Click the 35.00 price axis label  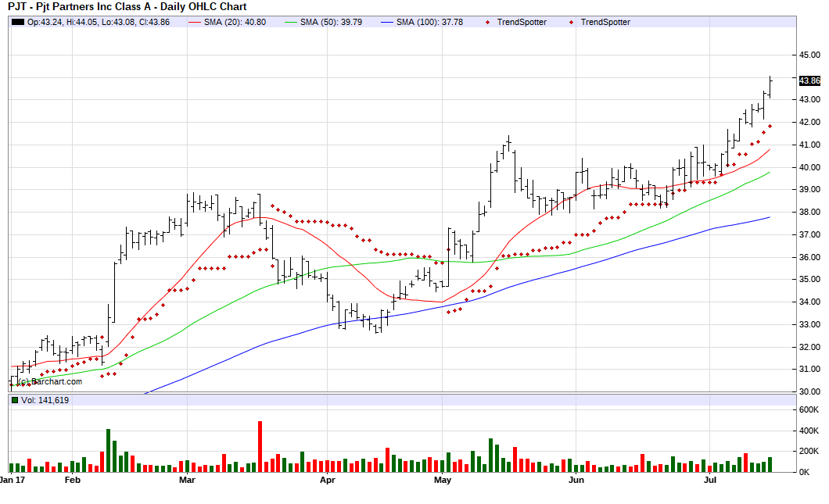(x=809, y=280)
